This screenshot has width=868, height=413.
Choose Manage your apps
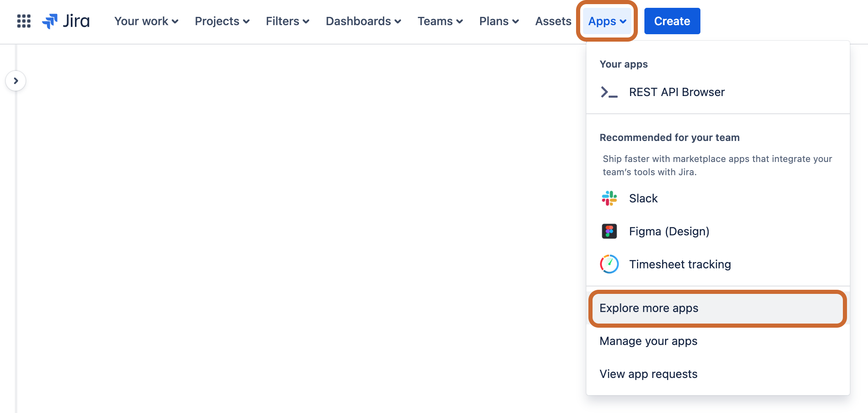[x=718, y=341]
